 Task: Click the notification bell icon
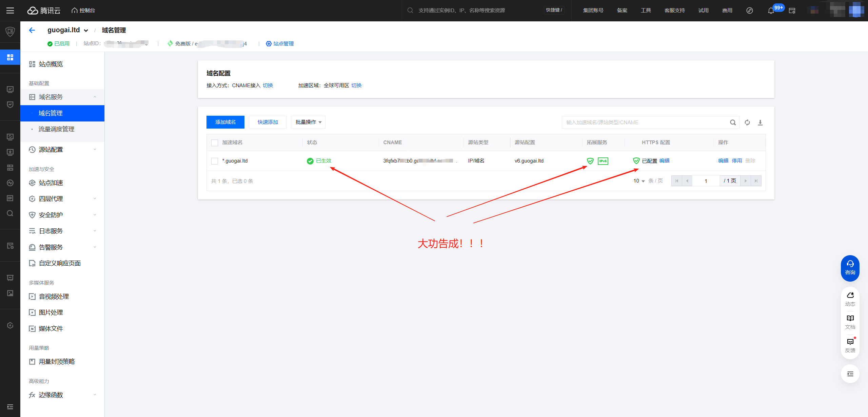coord(771,11)
